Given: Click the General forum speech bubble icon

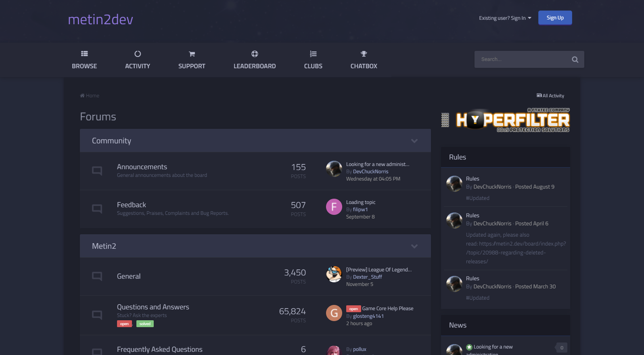Looking at the screenshot, I should point(97,276).
